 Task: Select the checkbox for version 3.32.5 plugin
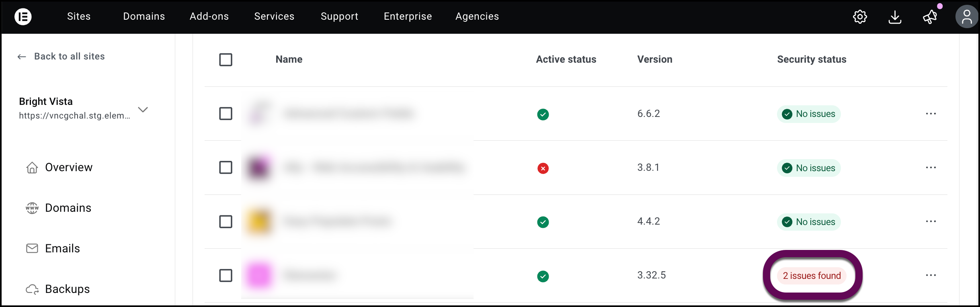pyautogui.click(x=226, y=276)
